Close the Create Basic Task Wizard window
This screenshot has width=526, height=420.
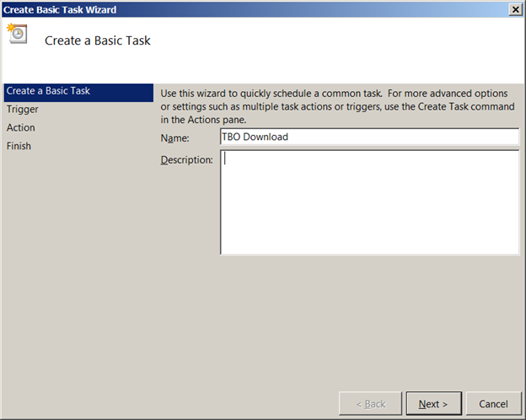(515, 9)
